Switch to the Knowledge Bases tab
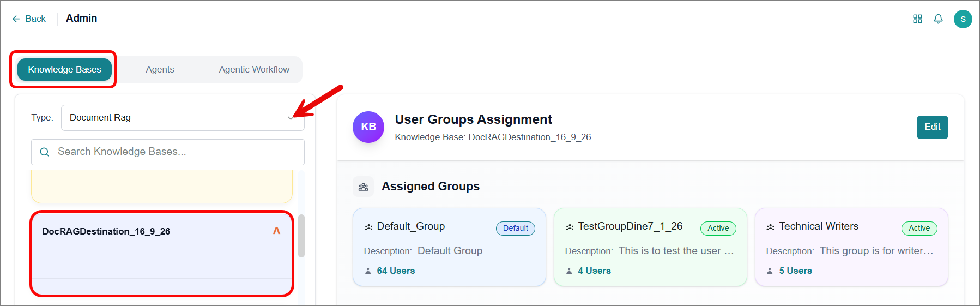Screen dimensions: 980x306 coord(64,69)
